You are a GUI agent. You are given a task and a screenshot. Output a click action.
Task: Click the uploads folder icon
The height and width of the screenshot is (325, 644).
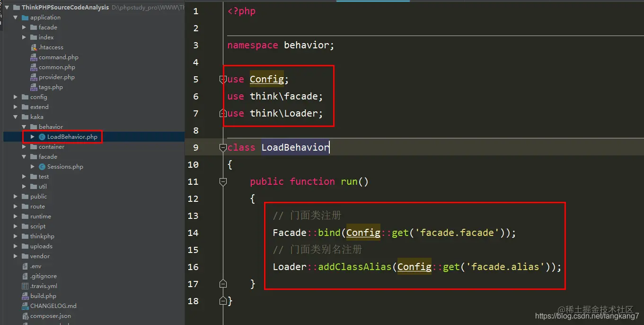coord(25,246)
